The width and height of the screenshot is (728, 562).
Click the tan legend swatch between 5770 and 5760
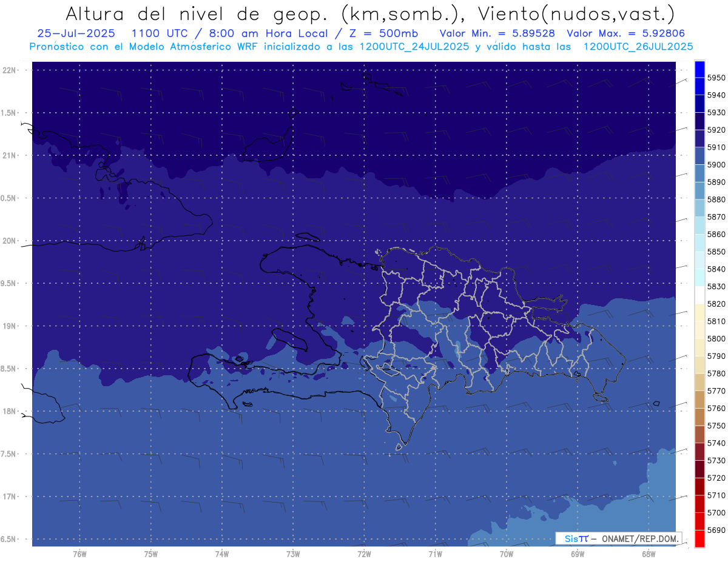(x=699, y=400)
